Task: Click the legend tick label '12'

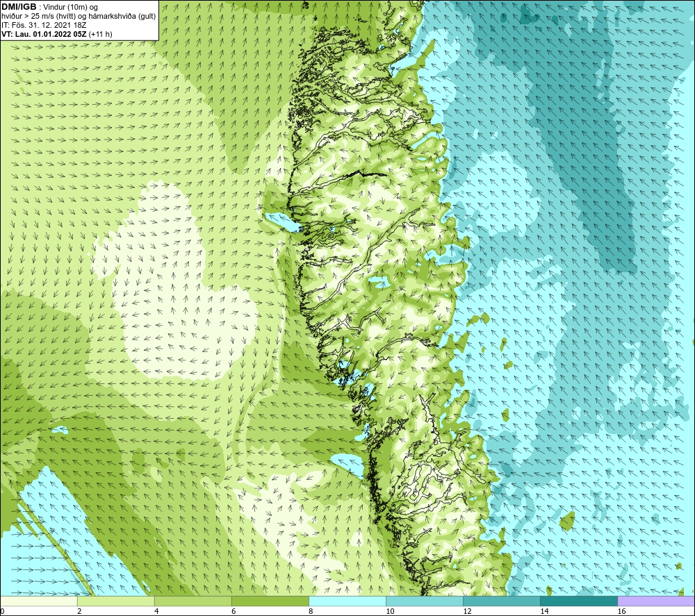Action: coord(467,611)
